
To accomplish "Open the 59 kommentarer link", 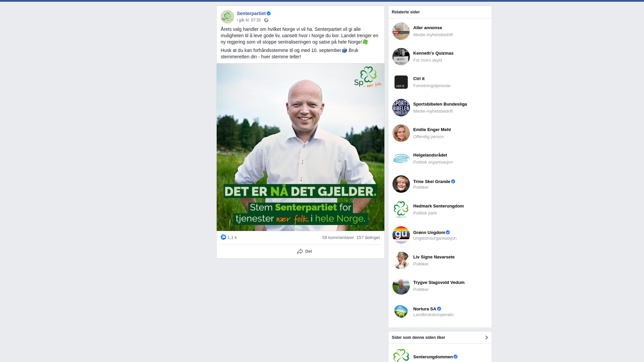I will tap(338, 238).
